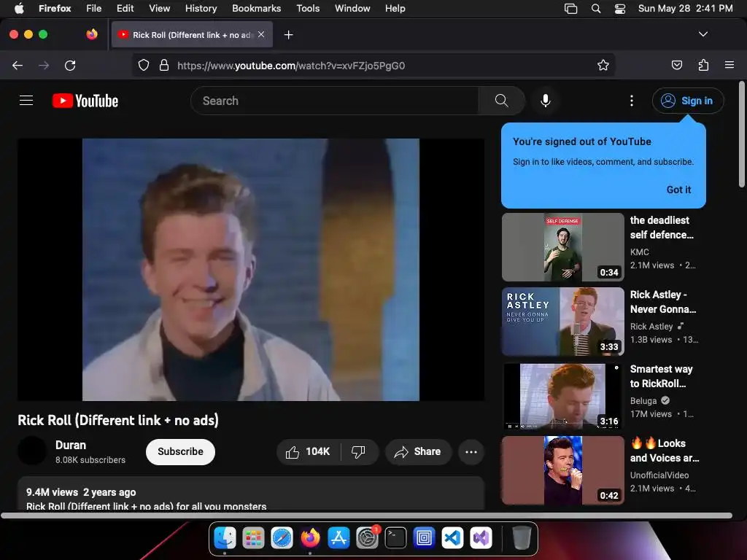Open the Apple menu
Image resolution: width=747 pixels, height=560 pixels.
[x=19, y=8]
